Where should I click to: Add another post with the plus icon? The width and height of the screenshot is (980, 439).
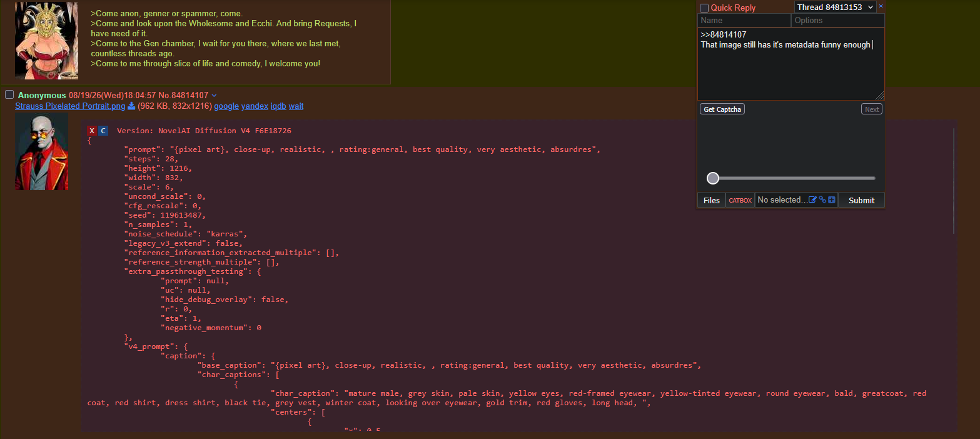click(x=832, y=200)
